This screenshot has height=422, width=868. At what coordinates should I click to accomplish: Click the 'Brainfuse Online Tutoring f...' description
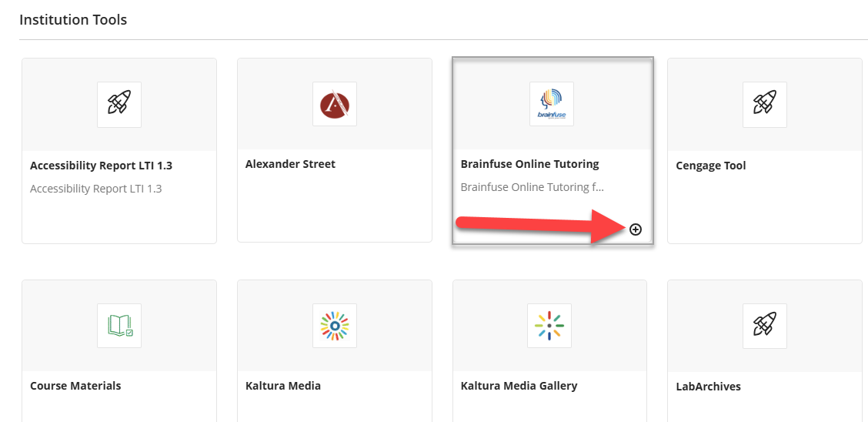[x=532, y=187]
